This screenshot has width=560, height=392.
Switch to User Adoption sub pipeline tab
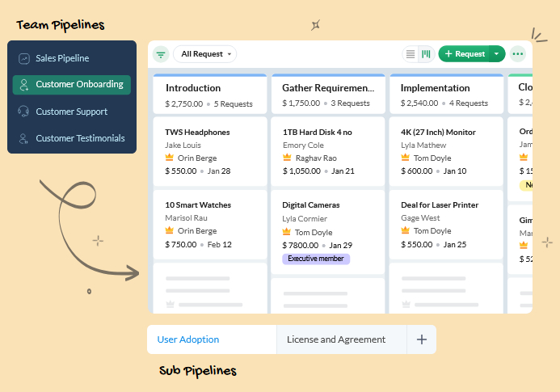point(212,339)
